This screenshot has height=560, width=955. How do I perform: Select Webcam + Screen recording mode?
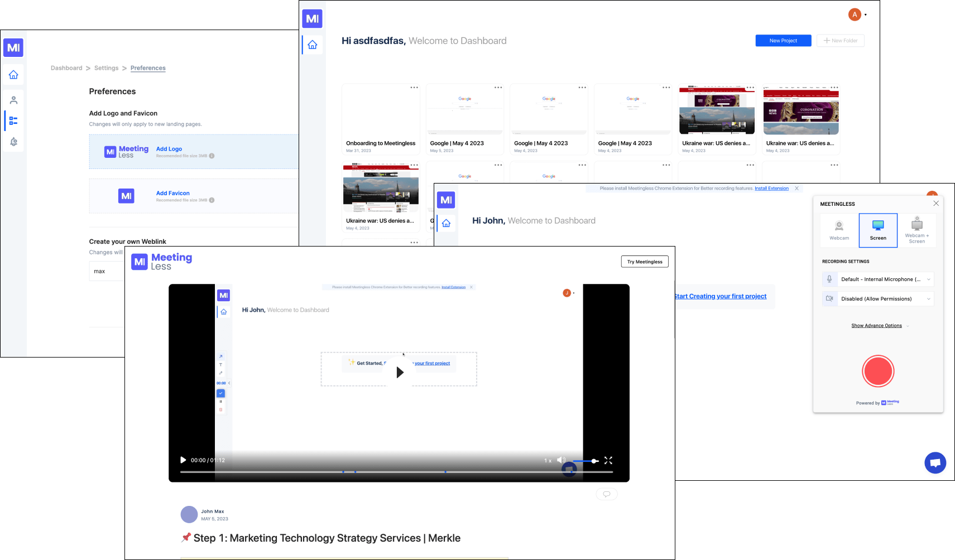pyautogui.click(x=916, y=230)
